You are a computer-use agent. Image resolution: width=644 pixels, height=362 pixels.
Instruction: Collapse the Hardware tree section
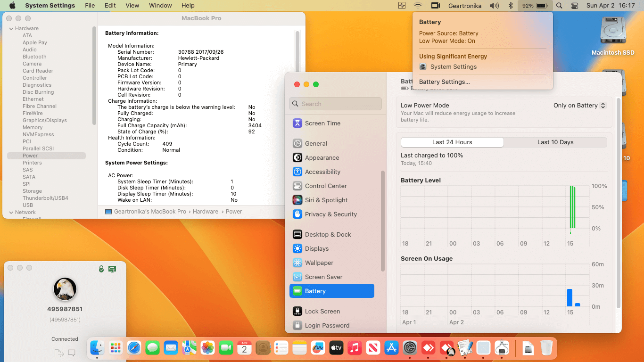click(x=11, y=28)
